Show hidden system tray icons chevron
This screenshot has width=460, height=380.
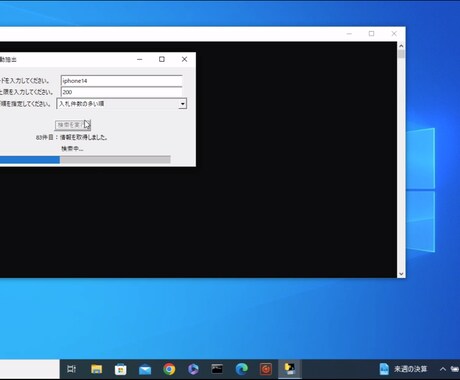click(x=442, y=369)
